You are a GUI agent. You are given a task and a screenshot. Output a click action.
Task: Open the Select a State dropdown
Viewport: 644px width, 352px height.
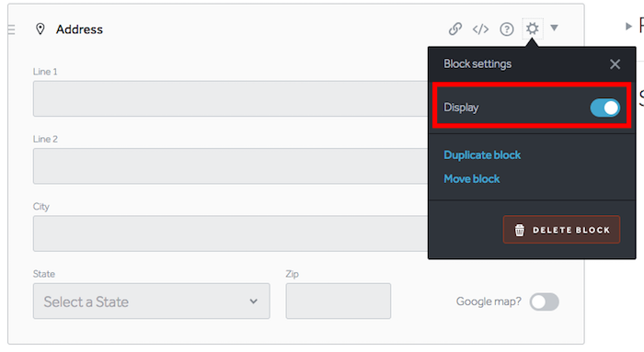pyautogui.click(x=151, y=301)
